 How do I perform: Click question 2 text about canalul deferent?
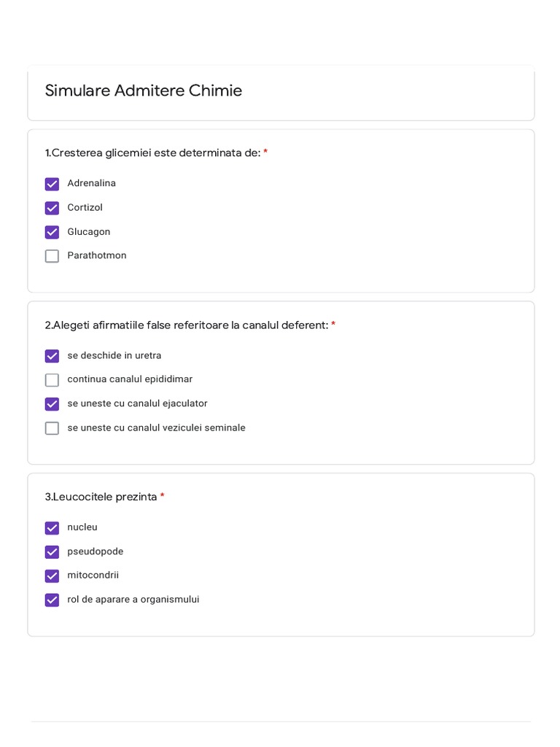(x=186, y=325)
